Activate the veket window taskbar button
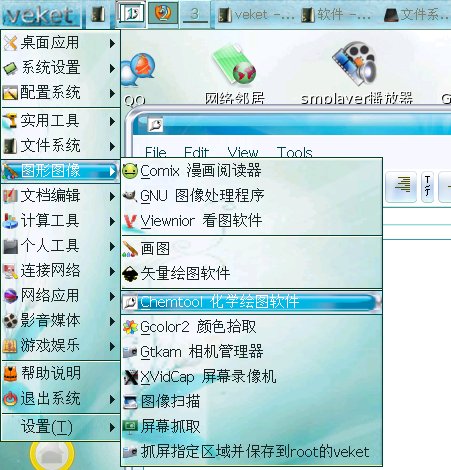The height and width of the screenshot is (470, 451). (x=255, y=15)
